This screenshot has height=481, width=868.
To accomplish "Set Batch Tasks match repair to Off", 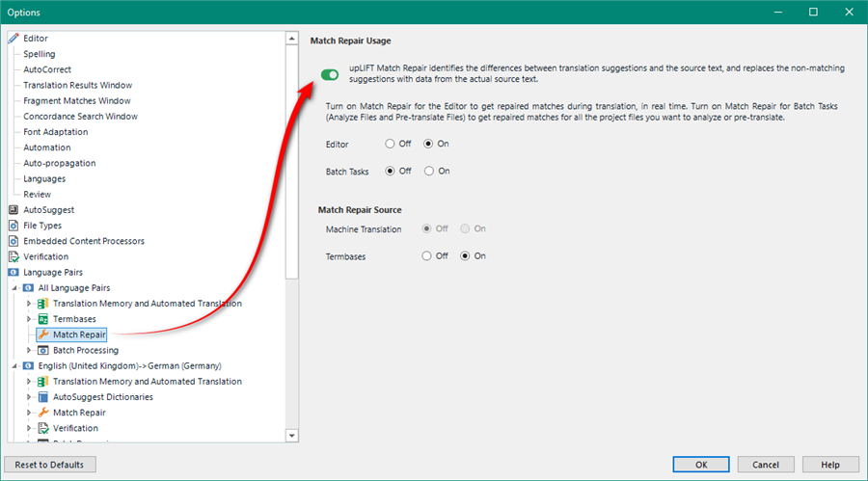I will [390, 171].
